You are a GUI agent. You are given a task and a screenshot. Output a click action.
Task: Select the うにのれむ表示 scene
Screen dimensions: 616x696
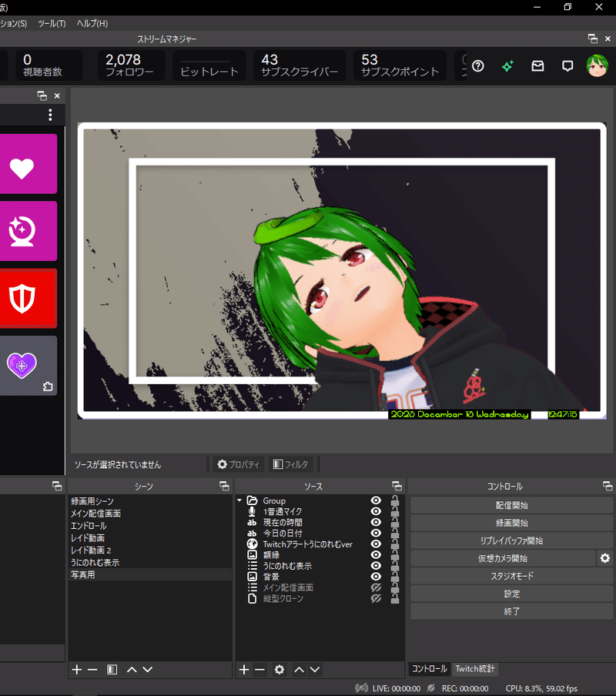click(150, 562)
